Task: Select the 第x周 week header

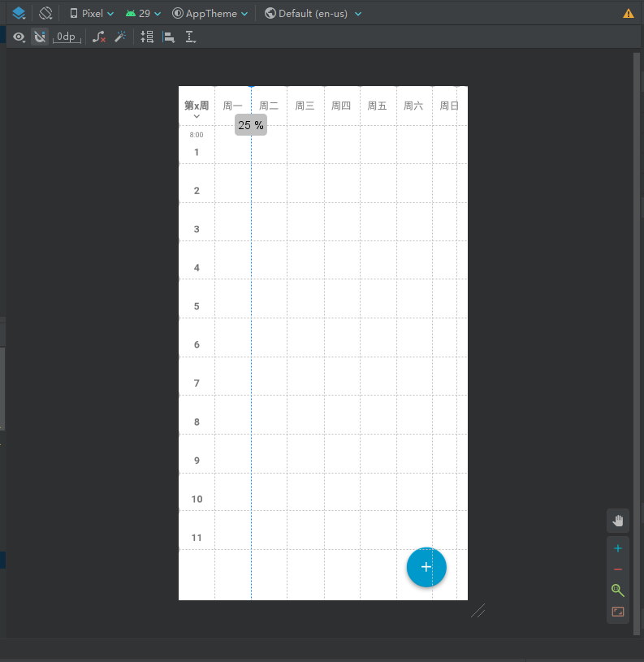Action: click(x=197, y=106)
